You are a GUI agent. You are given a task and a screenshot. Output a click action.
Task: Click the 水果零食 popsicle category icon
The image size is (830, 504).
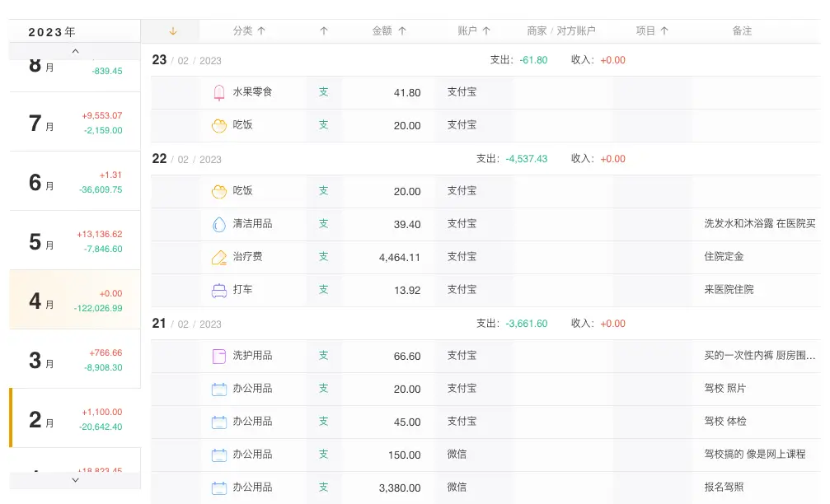218,92
